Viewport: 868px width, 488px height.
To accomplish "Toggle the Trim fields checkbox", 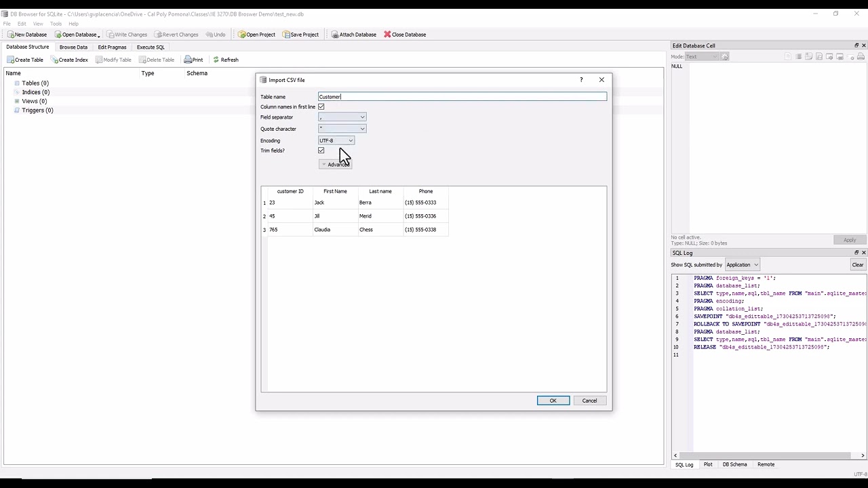I will 321,150.
